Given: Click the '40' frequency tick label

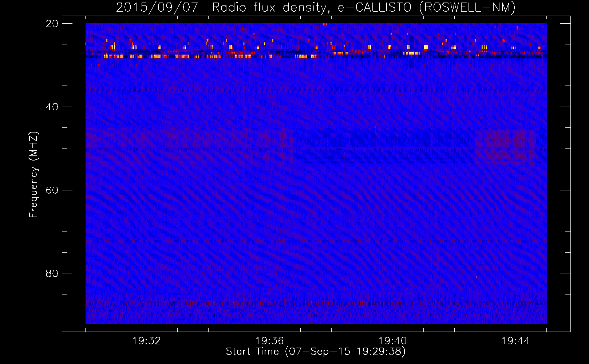Looking at the screenshot, I should [x=52, y=107].
